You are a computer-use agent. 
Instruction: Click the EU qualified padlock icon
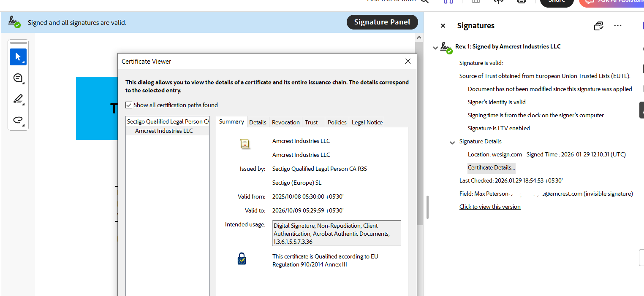coord(242,259)
